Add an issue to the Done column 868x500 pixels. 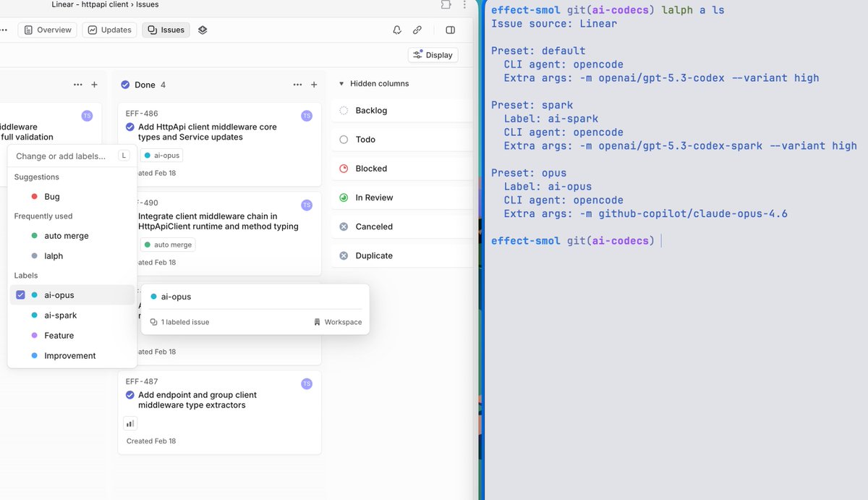[x=314, y=85]
